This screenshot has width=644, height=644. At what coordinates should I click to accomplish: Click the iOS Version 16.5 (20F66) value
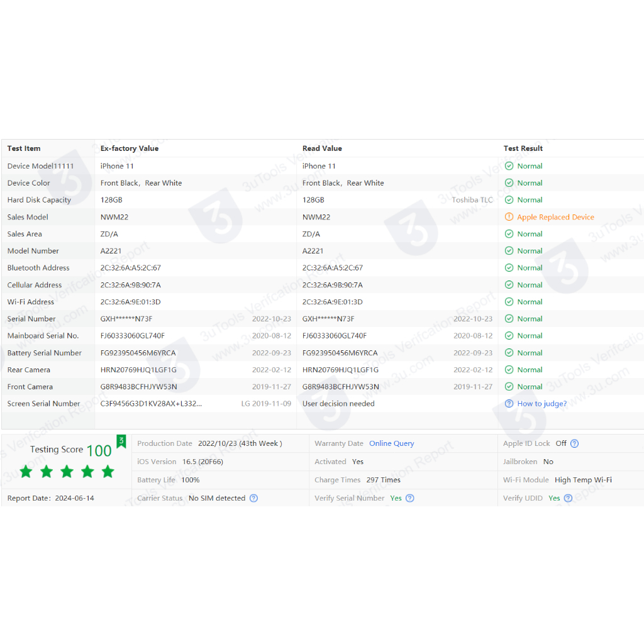(203, 462)
